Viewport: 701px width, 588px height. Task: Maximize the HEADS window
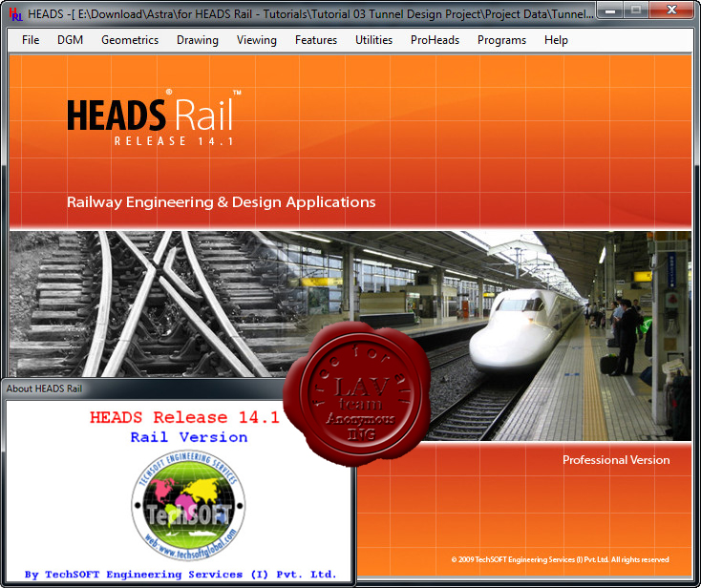pos(635,10)
